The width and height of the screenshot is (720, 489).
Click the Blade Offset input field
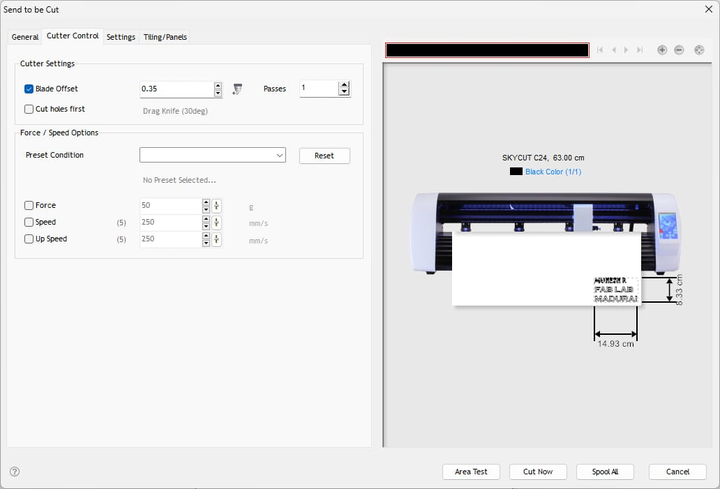pos(177,89)
